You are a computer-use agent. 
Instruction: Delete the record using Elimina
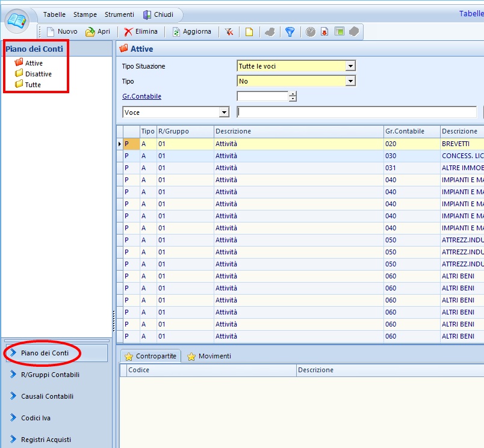point(141,31)
